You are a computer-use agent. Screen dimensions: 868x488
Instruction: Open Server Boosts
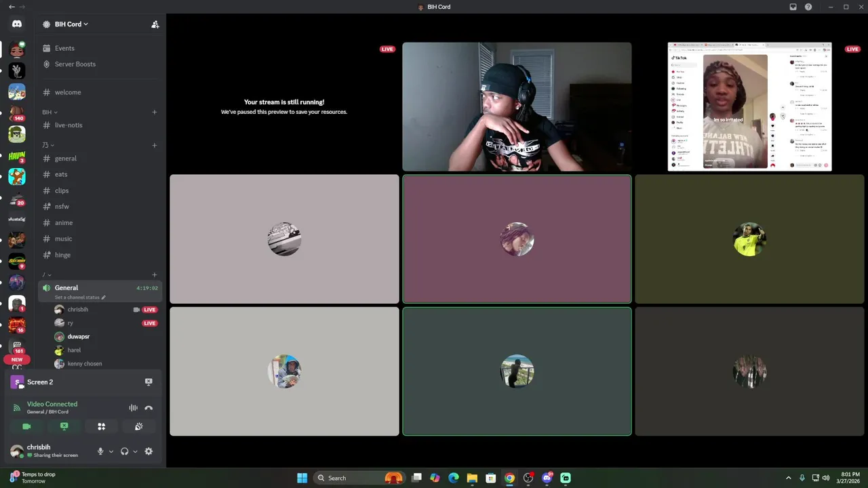tap(100, 64)
